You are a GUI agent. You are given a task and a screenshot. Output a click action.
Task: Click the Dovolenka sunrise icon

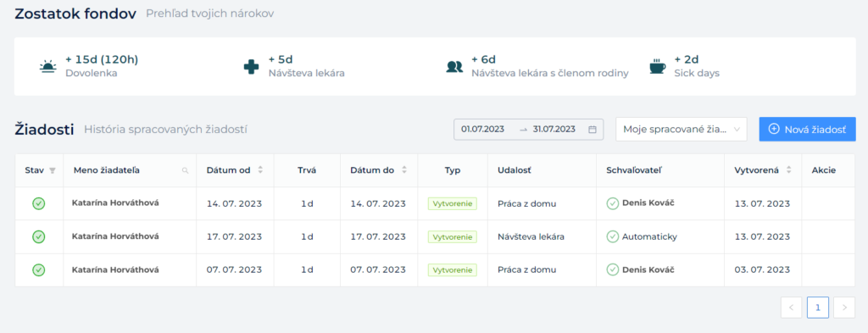click(48, 66)
